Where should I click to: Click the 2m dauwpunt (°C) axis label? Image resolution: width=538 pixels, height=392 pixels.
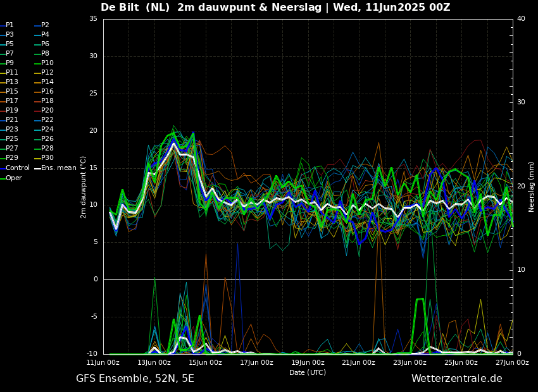(x=83, y=187)
